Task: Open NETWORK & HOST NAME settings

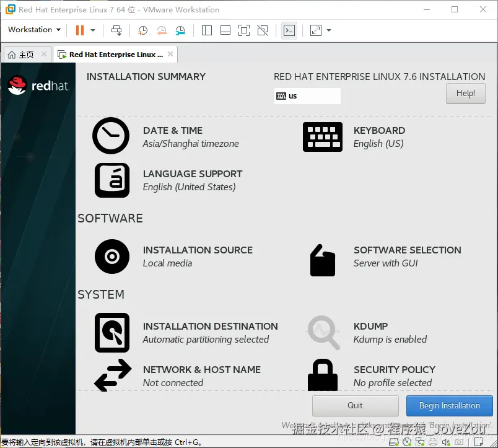Action: click(202, 376)
